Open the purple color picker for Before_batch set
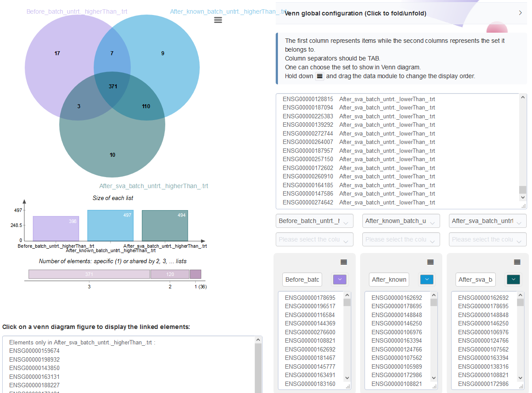Screen dimensions: 532x393 [340, 280]
